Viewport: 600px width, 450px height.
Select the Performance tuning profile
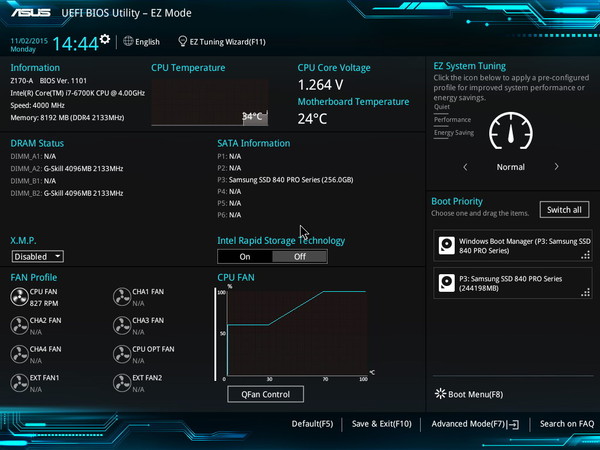click(x=452, y=120)
